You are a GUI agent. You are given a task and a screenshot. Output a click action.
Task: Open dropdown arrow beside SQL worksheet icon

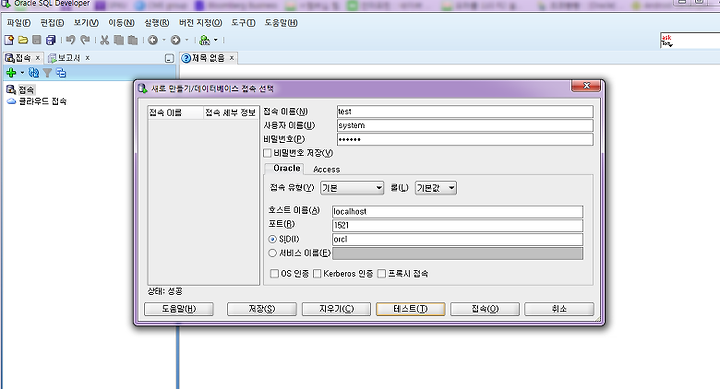(215, 40)
